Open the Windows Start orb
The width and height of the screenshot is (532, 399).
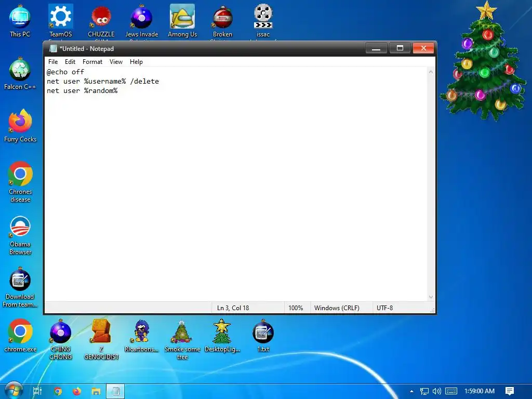pos(14,391)
